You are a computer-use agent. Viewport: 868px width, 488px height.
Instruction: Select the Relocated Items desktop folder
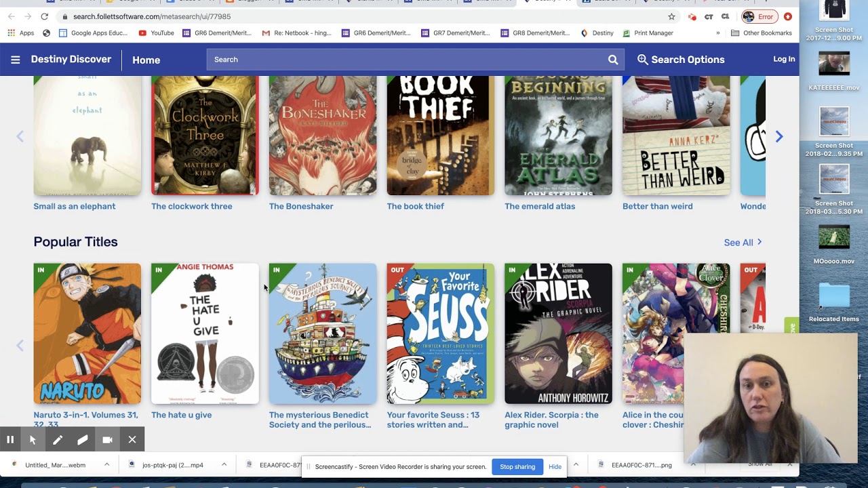[x=834, y=302]
